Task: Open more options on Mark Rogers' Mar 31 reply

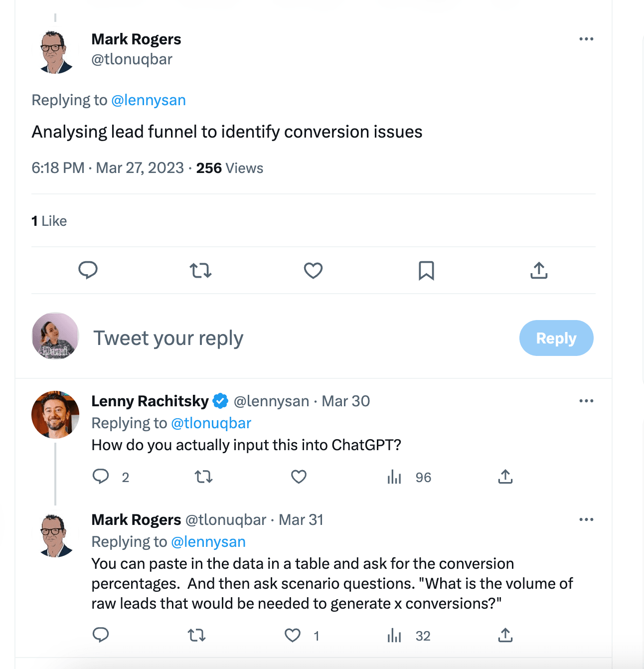Action: tap(586, 519)
